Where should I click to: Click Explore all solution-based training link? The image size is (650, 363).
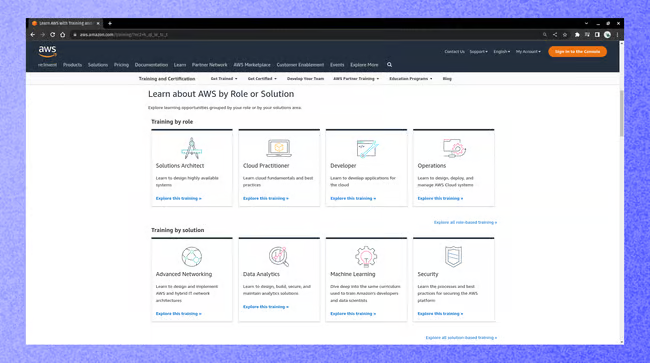[x=461, y=338]
